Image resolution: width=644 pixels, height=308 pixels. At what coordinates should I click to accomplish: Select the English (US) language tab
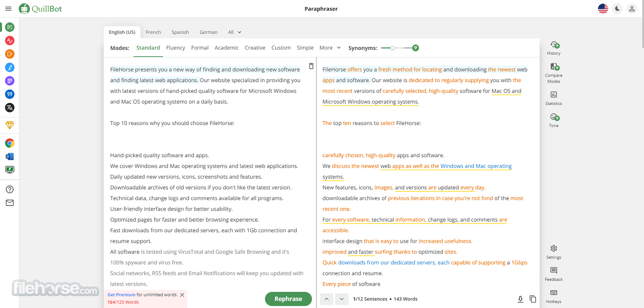tap(122, 32)
